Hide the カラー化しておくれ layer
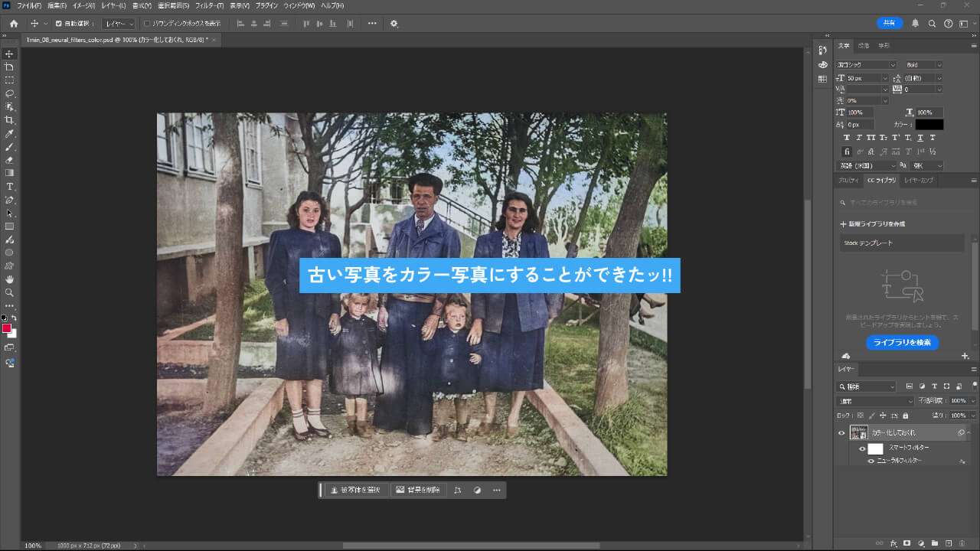Screen dimensions: 980x551 click(841, 433)
